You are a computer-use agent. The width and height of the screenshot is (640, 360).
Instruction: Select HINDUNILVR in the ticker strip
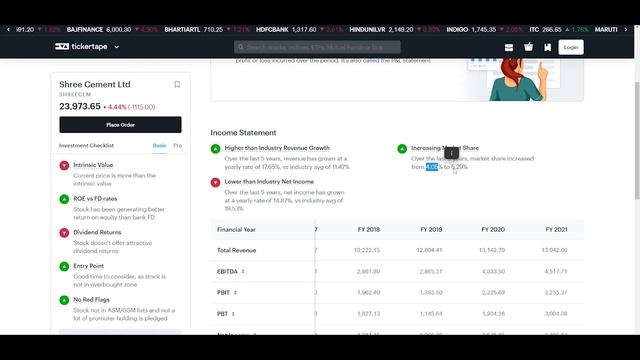pyautogui.click(x=367, y=30)
